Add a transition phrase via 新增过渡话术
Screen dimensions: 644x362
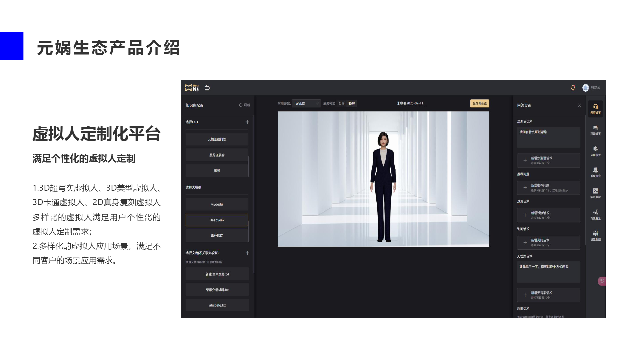coord(548,215)
